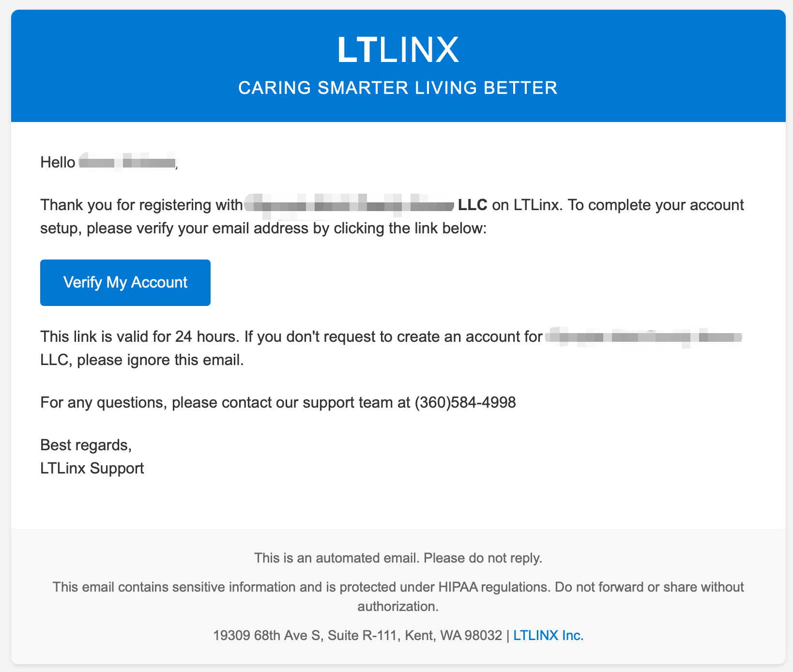Click the word Hello in the greeting
This screenshot has height=672, width=793.
58,162
